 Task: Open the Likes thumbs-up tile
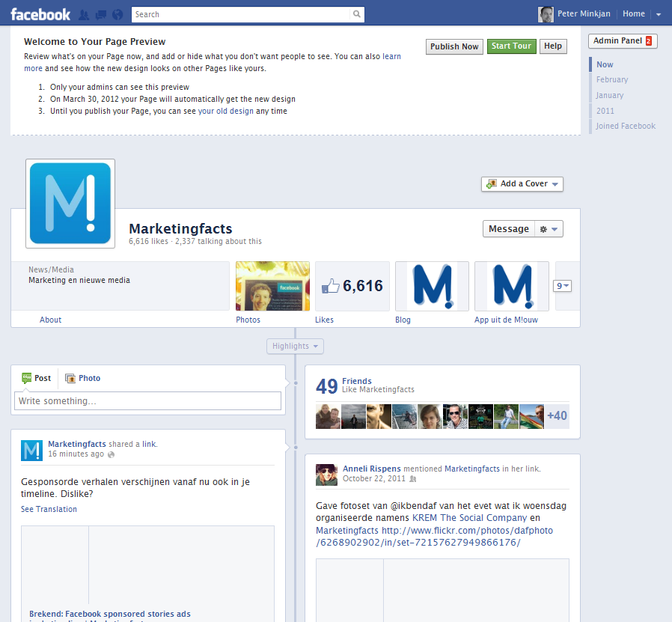(x=352, y=286)
